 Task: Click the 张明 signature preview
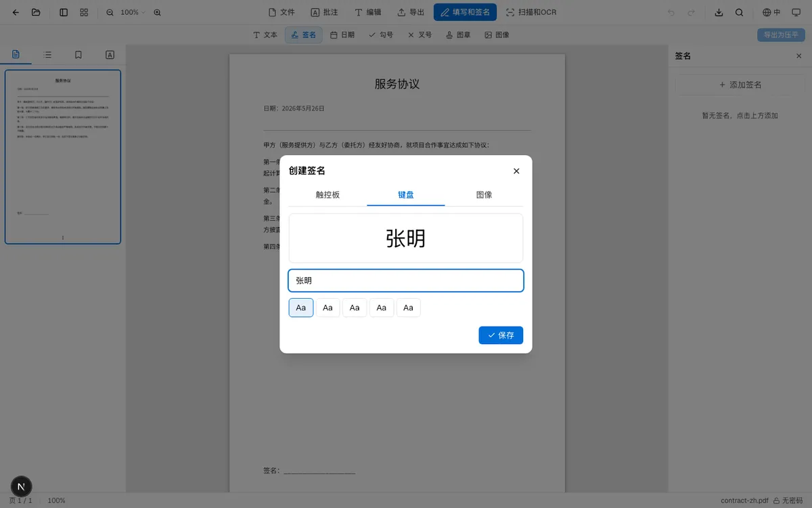click(x=406, y=238)
